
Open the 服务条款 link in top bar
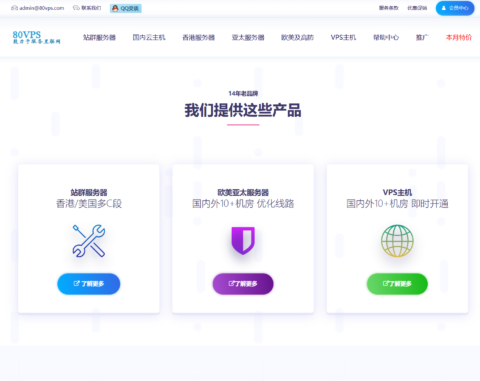tap(389, 8)
